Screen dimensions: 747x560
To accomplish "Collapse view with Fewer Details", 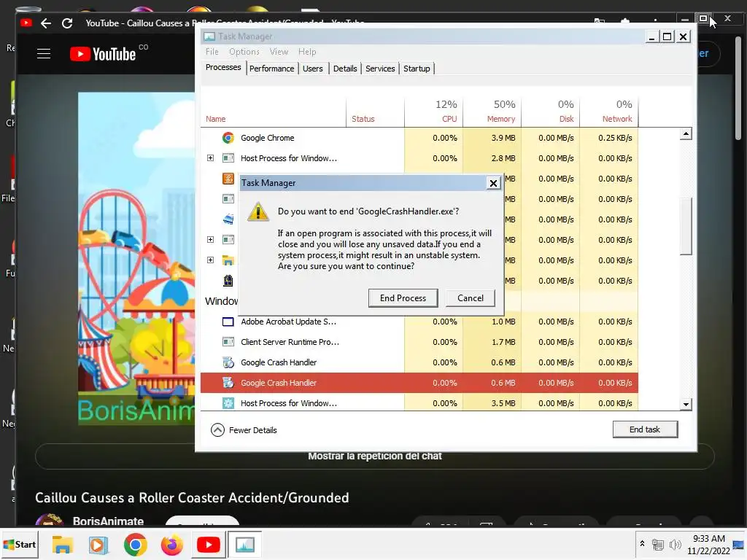I will 244,430.
